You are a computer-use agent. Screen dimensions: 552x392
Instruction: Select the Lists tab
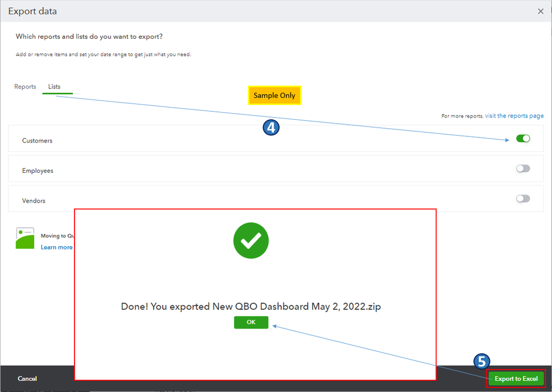54,87
